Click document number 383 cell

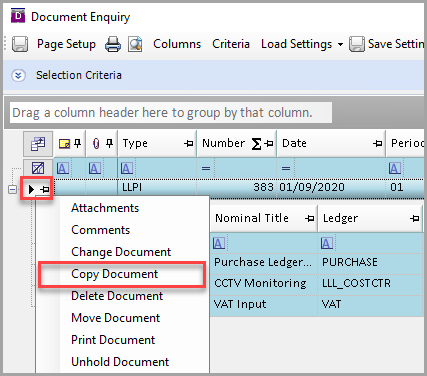pos(237,187)
